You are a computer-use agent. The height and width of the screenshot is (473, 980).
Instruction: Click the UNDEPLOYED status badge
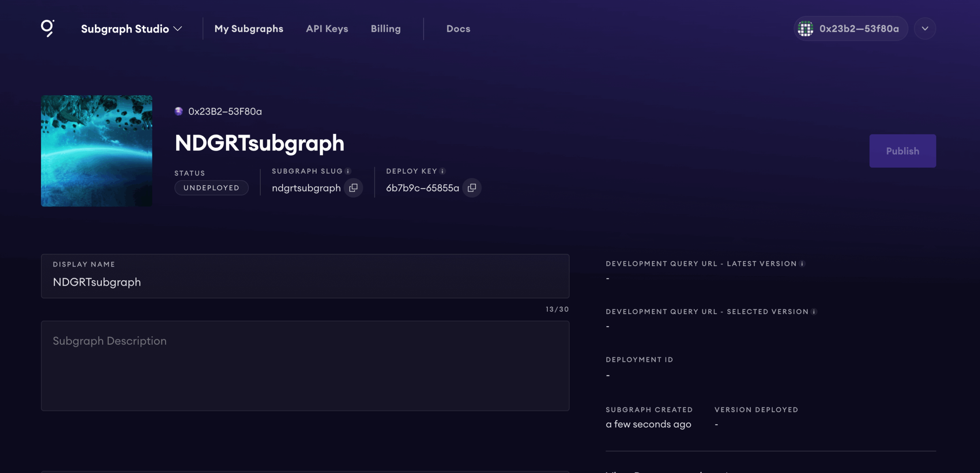tap(211, 188)
